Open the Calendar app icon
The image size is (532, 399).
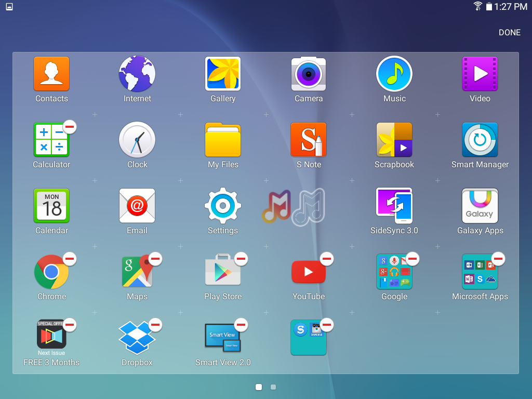click(x=51, y=206)
